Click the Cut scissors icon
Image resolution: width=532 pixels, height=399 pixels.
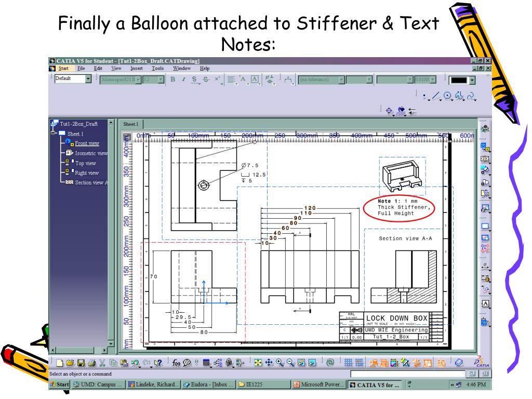pos(102,363)
